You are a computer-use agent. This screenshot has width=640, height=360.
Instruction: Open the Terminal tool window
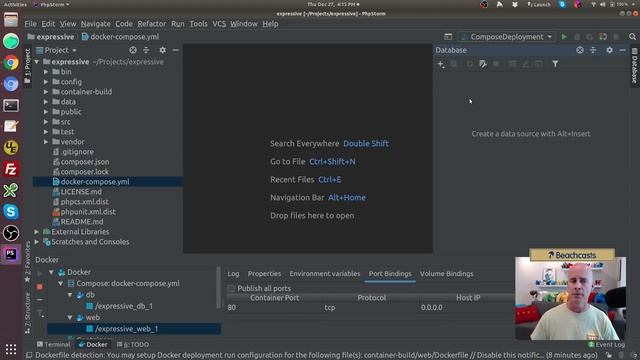pos(53,344)
